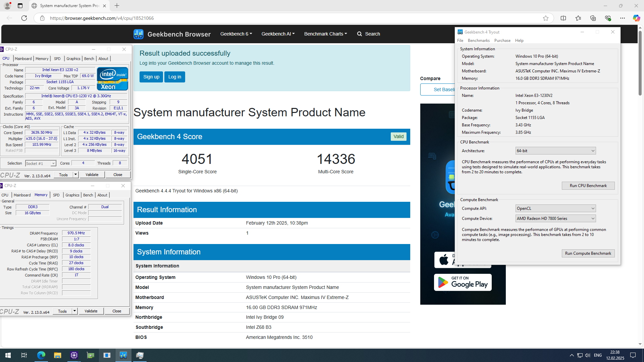644x362 pixels.
Task: Add page to favorites star icon
Action: [546, 18]
